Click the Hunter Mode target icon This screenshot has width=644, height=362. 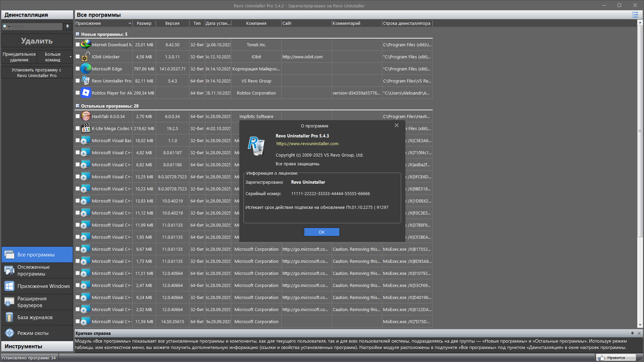[x=9, y=333]
